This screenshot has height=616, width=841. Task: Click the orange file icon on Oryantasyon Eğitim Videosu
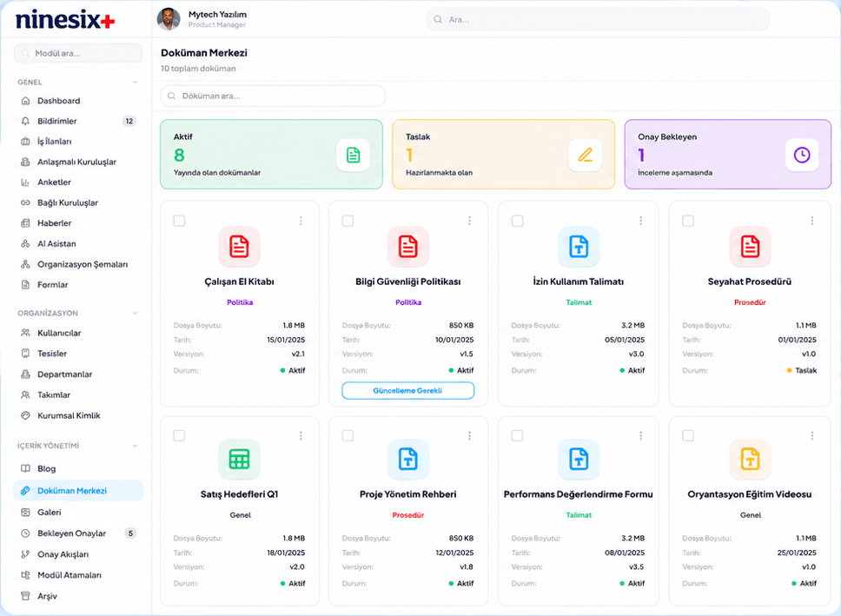[751, 460]
